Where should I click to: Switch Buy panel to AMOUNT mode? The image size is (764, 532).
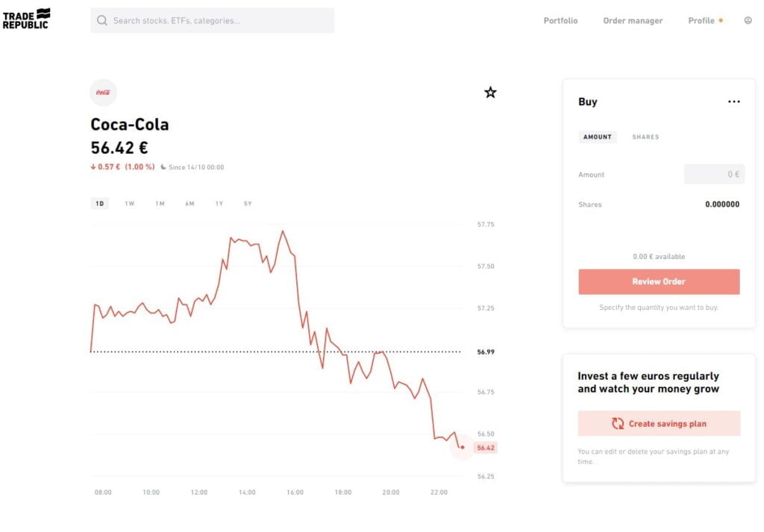[597, 137]
